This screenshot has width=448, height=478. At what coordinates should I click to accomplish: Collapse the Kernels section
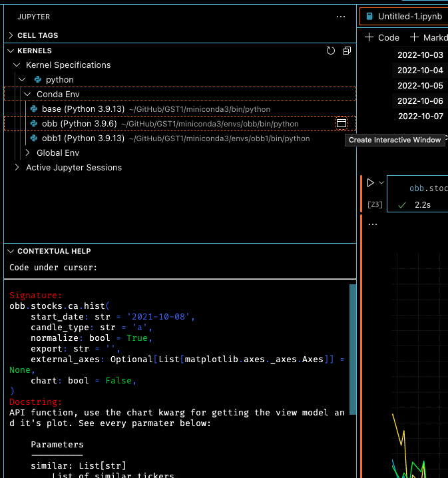click(11, 51)
